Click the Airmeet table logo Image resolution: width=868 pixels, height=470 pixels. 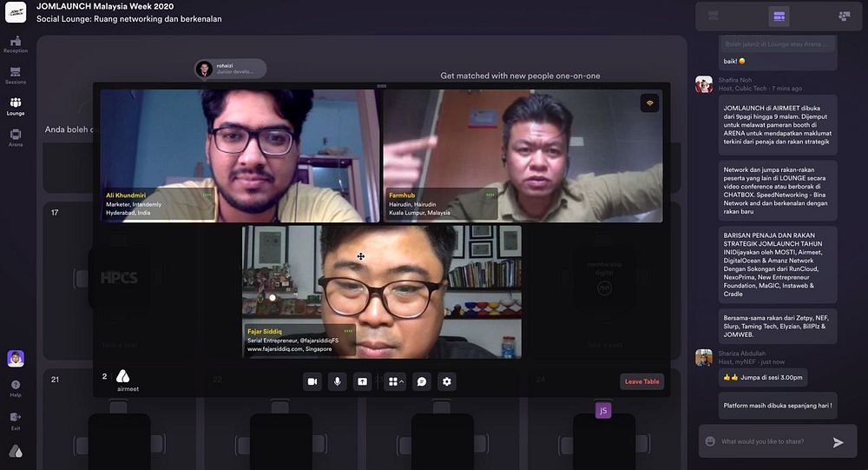(x=127, y=381)
